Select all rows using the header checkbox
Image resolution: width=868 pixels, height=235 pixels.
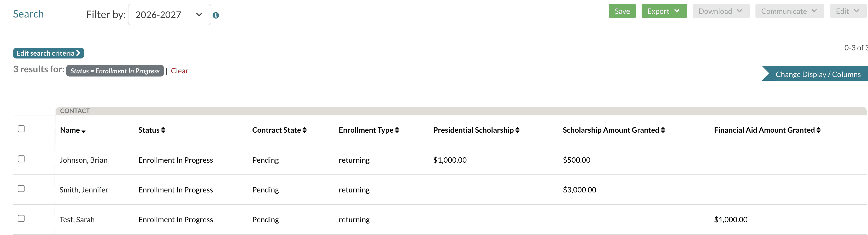[21, 128]
